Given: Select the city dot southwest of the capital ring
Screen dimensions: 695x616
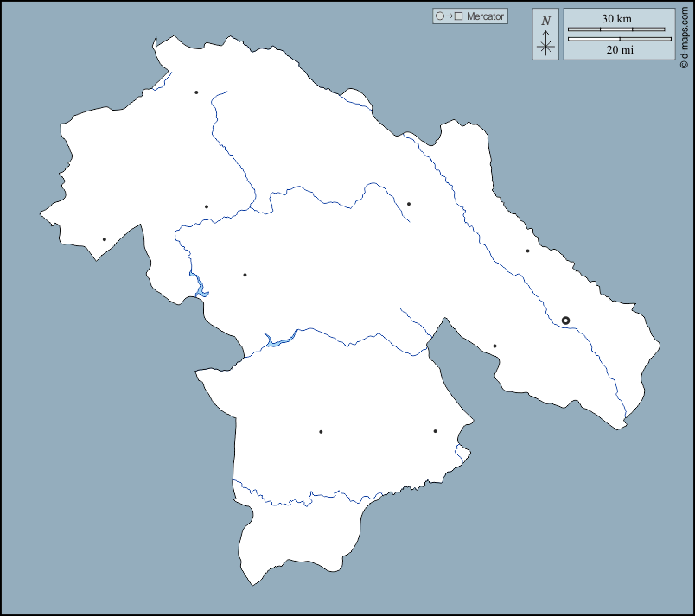Looking at the screenshot, I should click(x=494, y=346).
